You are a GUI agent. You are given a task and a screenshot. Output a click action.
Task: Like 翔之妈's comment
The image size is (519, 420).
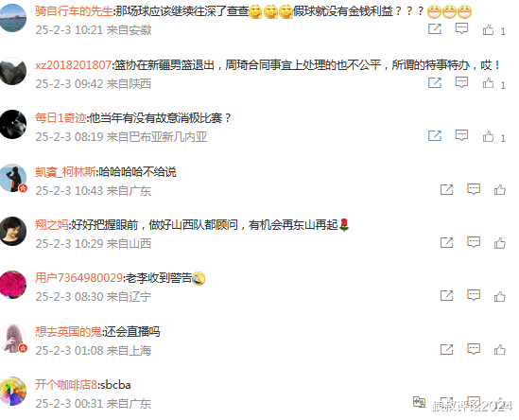[500, 243]
